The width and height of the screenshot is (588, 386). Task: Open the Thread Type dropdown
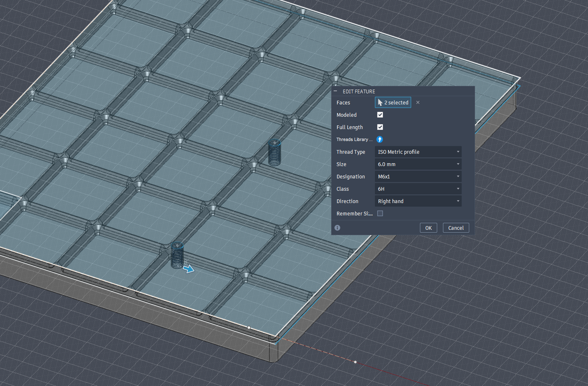point(418,152)
